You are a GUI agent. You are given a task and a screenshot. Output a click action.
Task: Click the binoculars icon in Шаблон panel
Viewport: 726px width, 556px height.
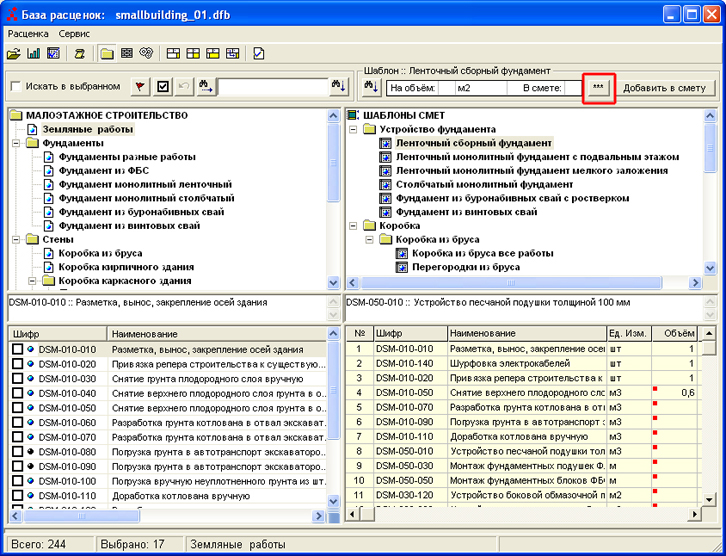(369, 87)
